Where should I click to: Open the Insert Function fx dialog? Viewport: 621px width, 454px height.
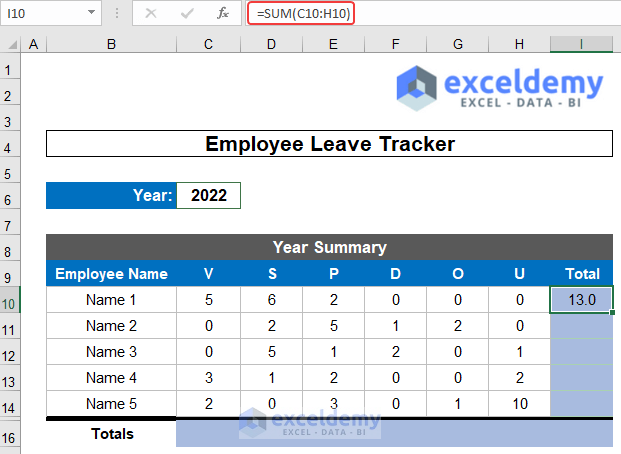(x=223, y=13)
